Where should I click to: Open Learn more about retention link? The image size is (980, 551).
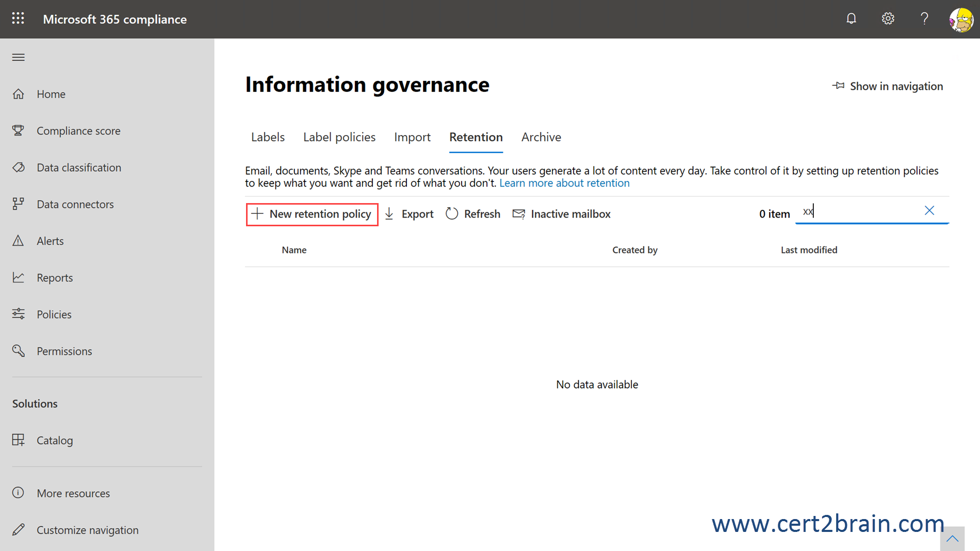(x=564, y=183)
